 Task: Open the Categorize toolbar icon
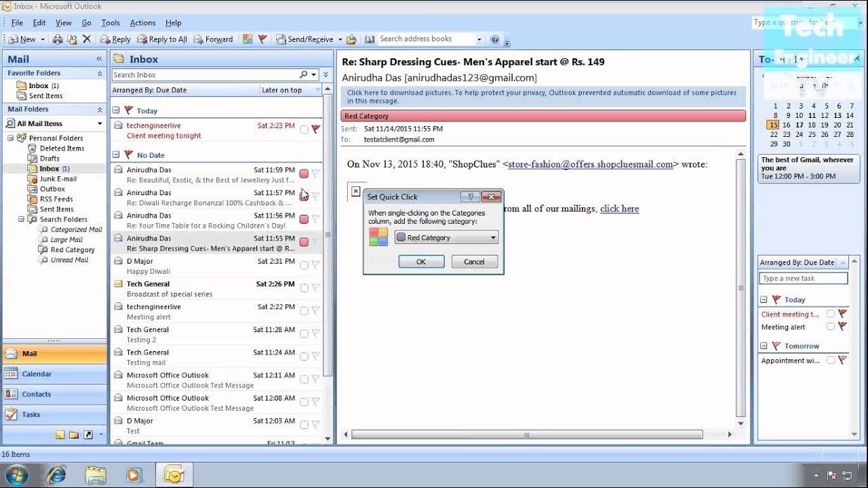click(x=248, y=39)
